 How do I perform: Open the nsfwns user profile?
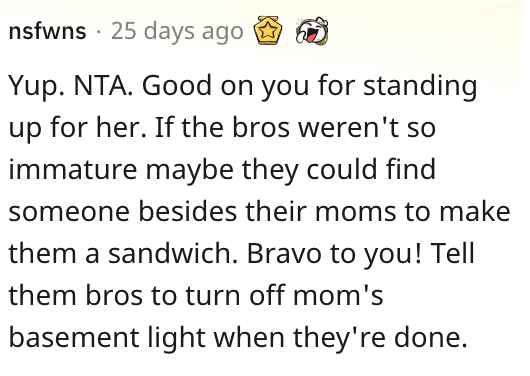pos(47,31)
